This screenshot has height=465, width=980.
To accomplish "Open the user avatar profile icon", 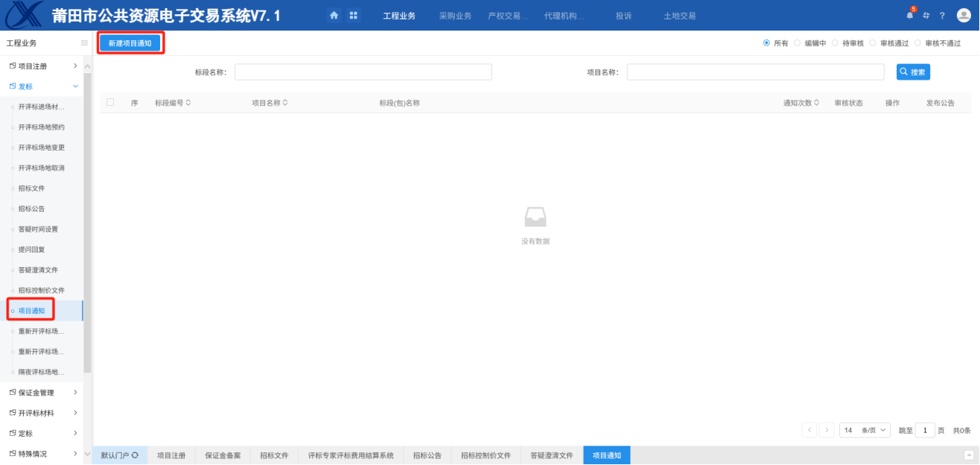I will pos(964,15).
